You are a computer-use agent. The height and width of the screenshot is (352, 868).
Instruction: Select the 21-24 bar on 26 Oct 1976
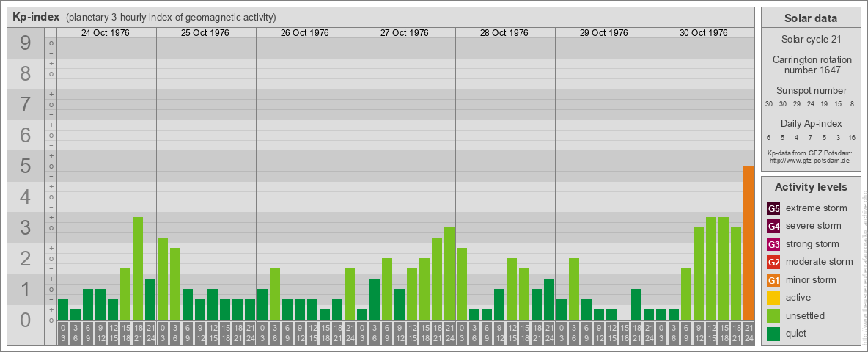coord(349,295)
